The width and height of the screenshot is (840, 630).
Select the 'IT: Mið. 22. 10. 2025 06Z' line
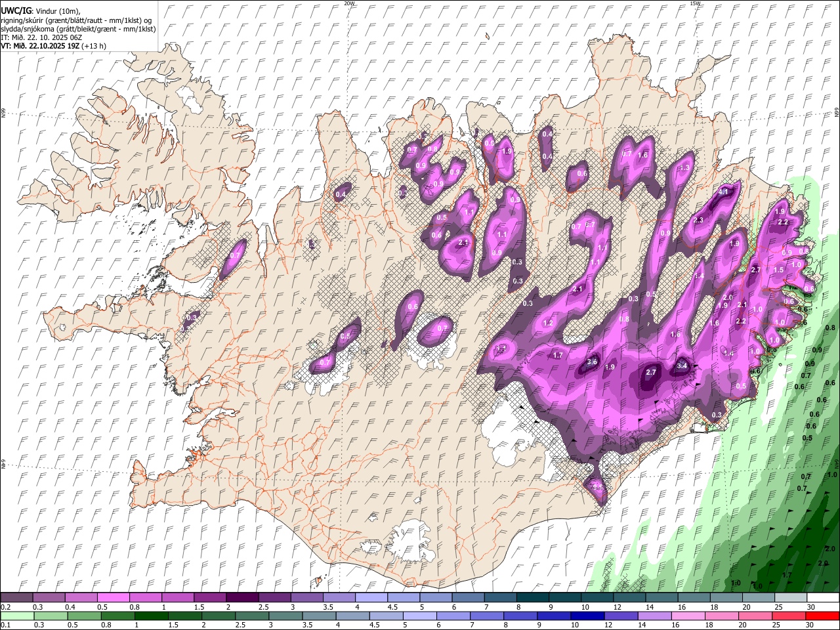tap(41, 37)
